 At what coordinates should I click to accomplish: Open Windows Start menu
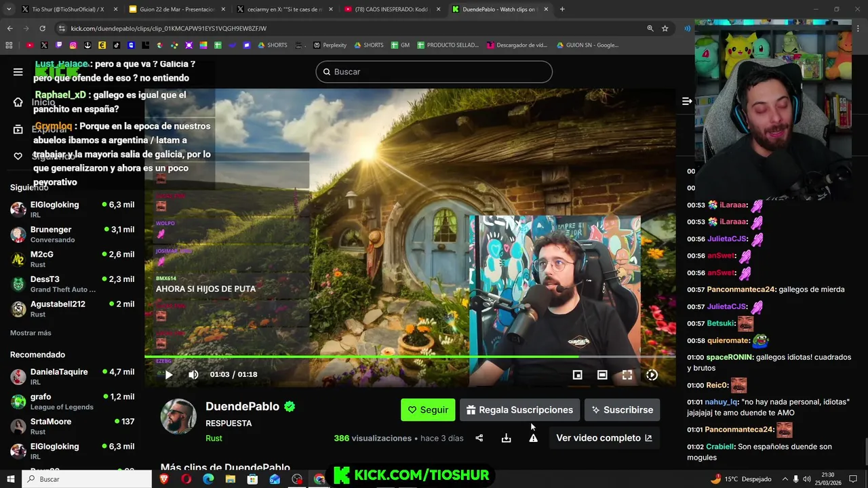[x=10, y=479]
